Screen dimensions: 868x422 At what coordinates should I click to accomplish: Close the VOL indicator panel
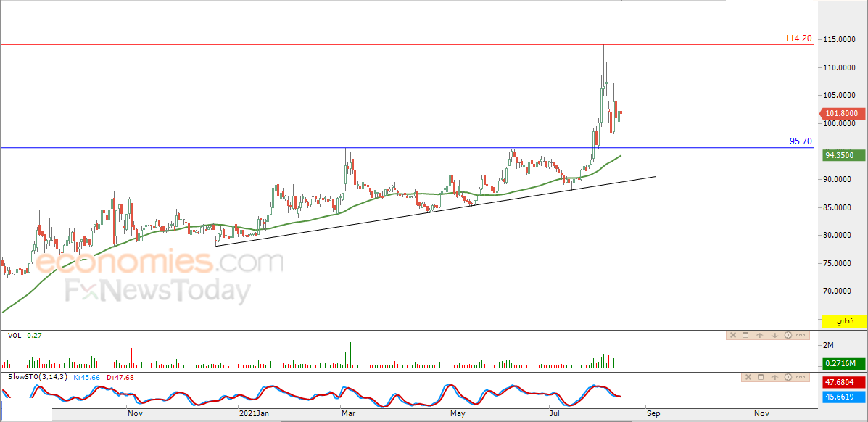[x=732, y=335]
